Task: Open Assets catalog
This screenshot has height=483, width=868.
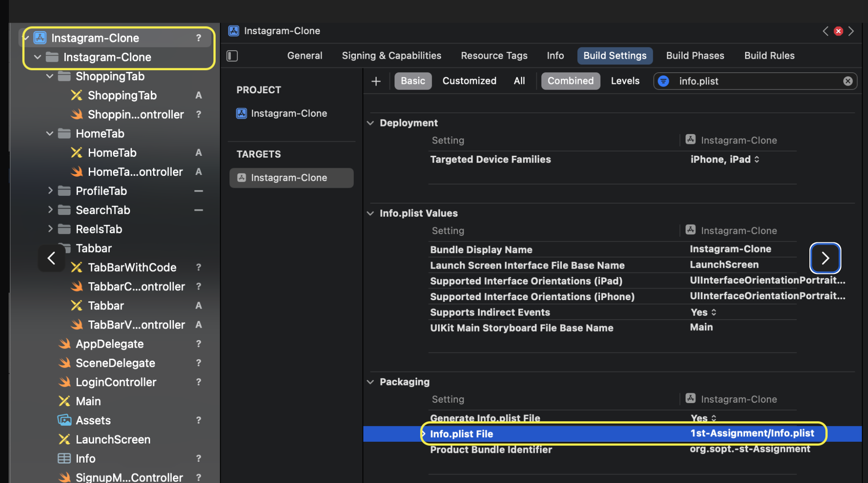Action: [x=93, y=420]
